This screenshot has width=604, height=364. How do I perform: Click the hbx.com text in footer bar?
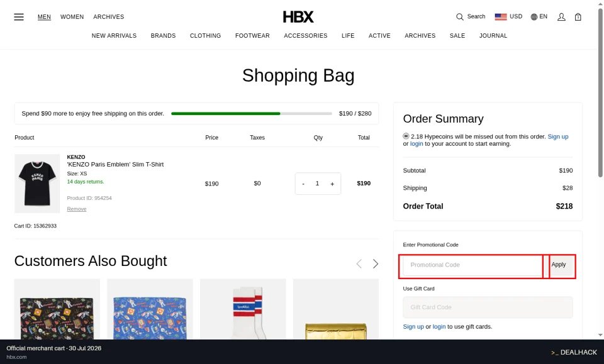(16, 357)
